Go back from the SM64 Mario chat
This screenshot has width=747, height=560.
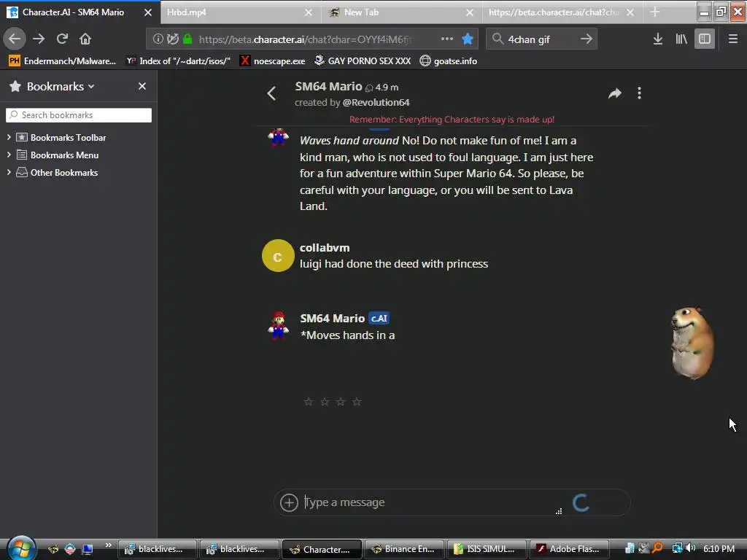271,93
